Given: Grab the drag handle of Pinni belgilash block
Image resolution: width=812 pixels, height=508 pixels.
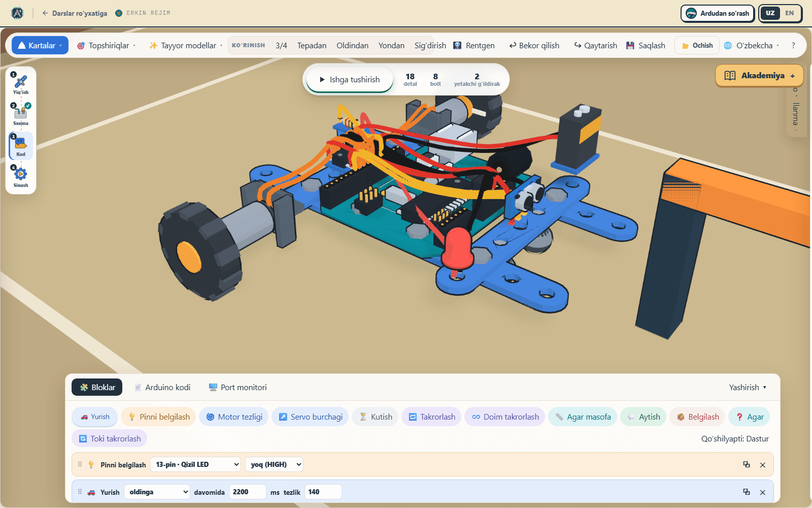Looking at the screenshot, I should tap(80, 464).
